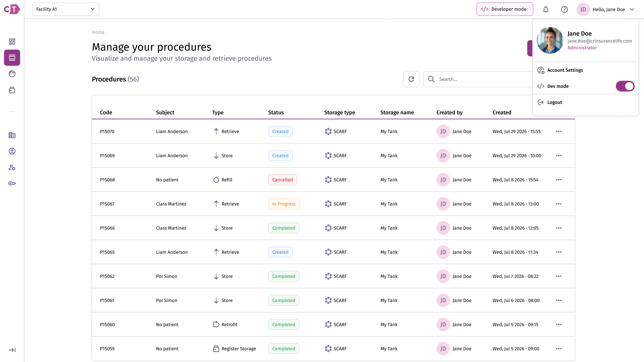Image resolution: width=644 pixels, height=362 pixels.
Task: Open the storage container sidebar icon
Action: click(x=12, y=90)
